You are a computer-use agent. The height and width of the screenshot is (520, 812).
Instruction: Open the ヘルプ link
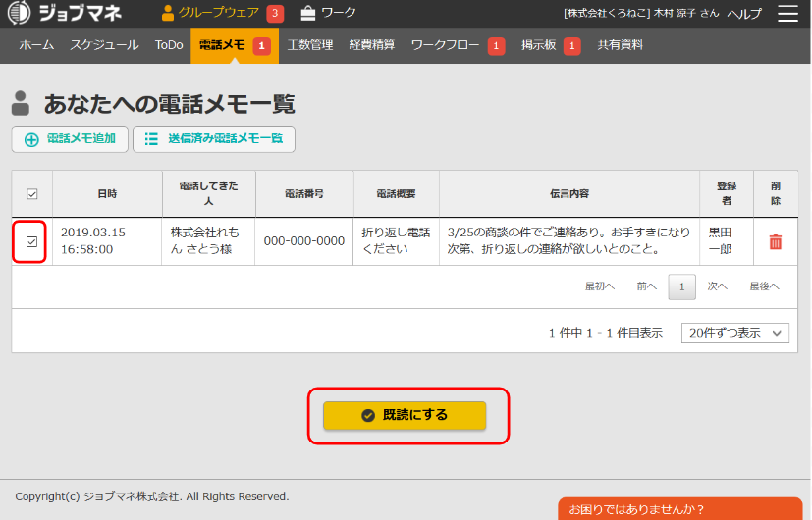point(744,14)
